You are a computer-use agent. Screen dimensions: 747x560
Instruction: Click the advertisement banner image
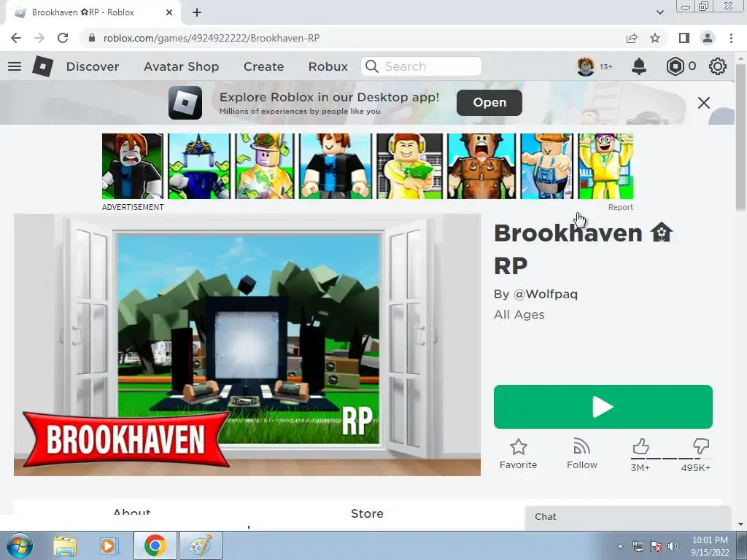[368, 166]
